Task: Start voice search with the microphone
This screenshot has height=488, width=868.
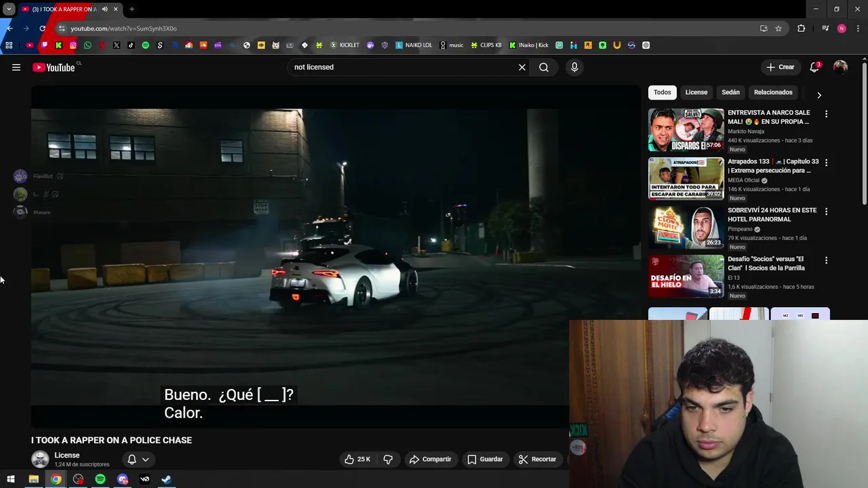Action: [x=574, y=67]
